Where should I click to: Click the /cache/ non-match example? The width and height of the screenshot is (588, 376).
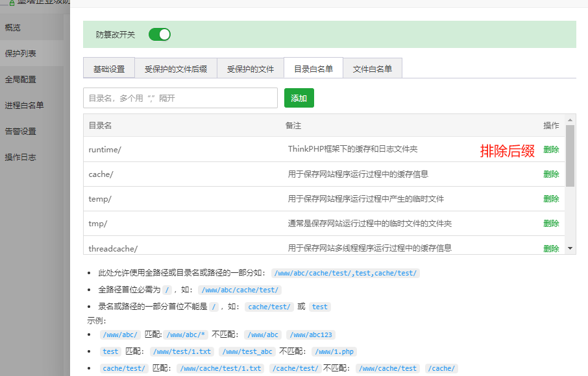[441, 368]
